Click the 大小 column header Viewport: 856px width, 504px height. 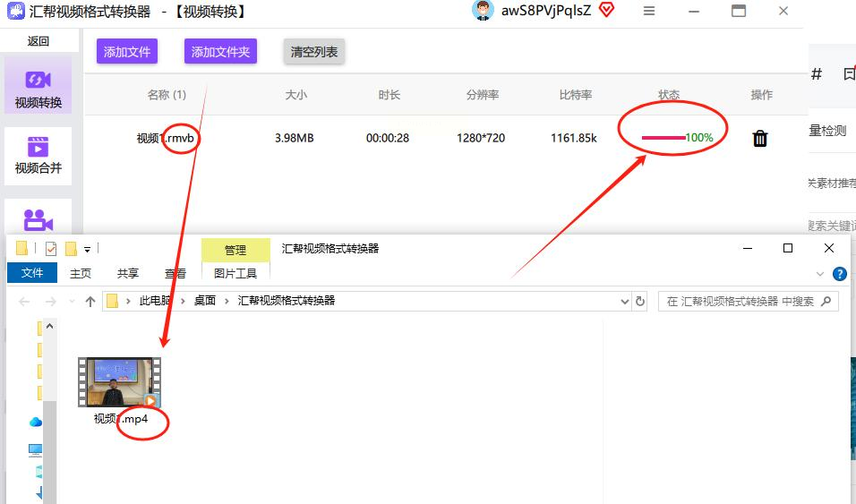295,95
